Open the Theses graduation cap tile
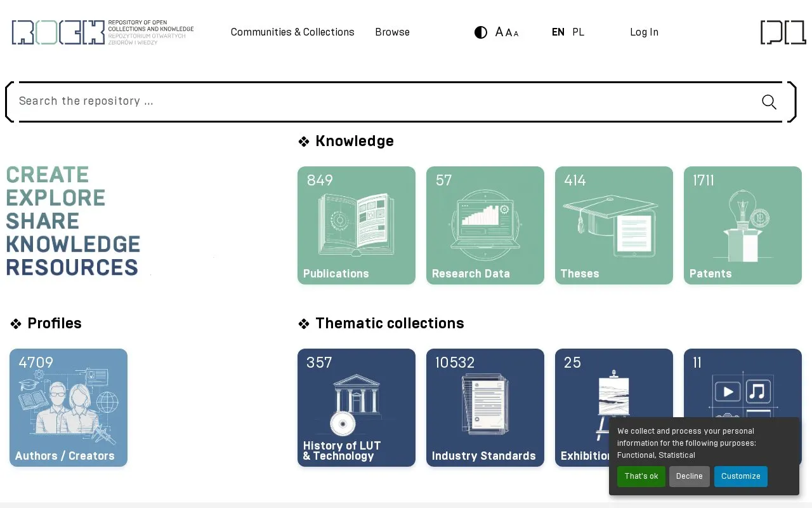 click(x=614, y=225)
